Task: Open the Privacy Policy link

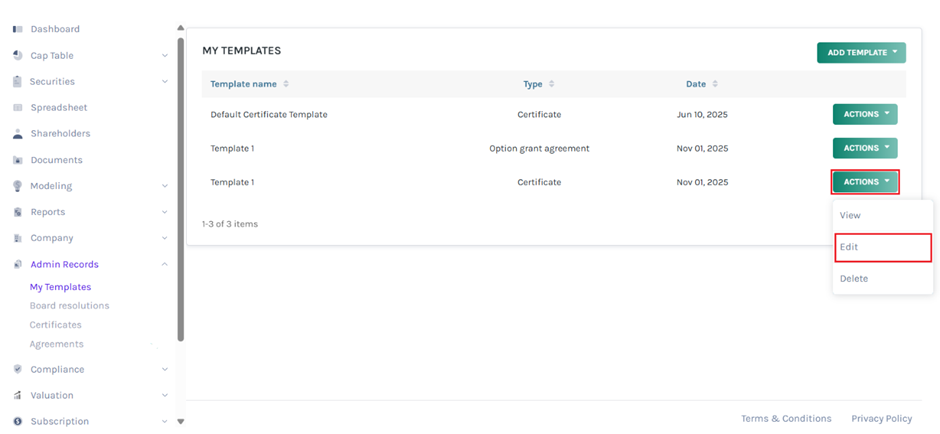Action: [881, 419]
